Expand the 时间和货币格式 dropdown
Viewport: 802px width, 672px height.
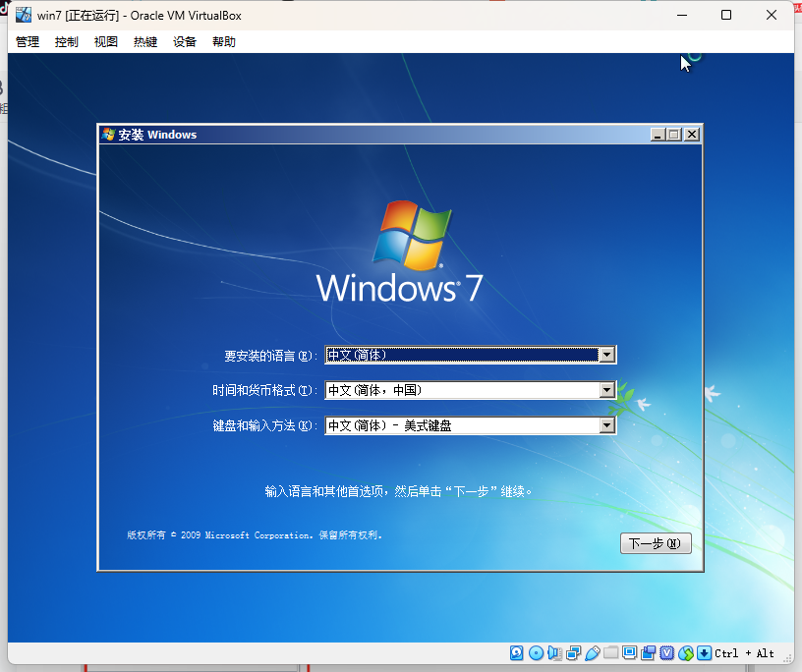pyautogui.click(x=608, y=390)
